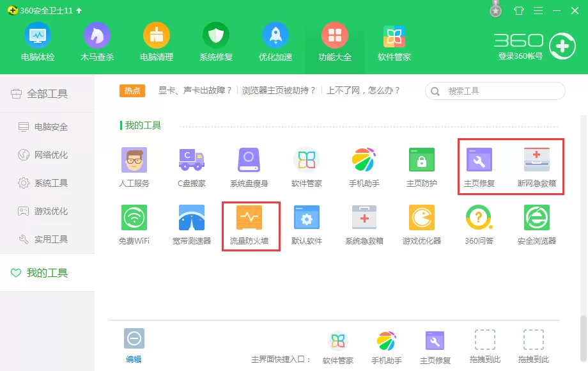
Task: Click the medal icon in title bar
Action: click(495, 9)
